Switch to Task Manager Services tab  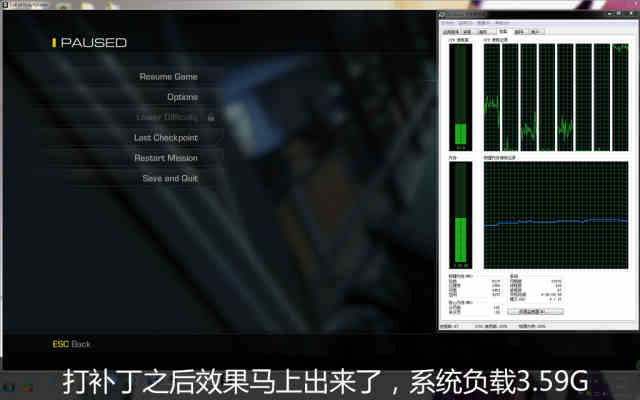pos(483,31)
